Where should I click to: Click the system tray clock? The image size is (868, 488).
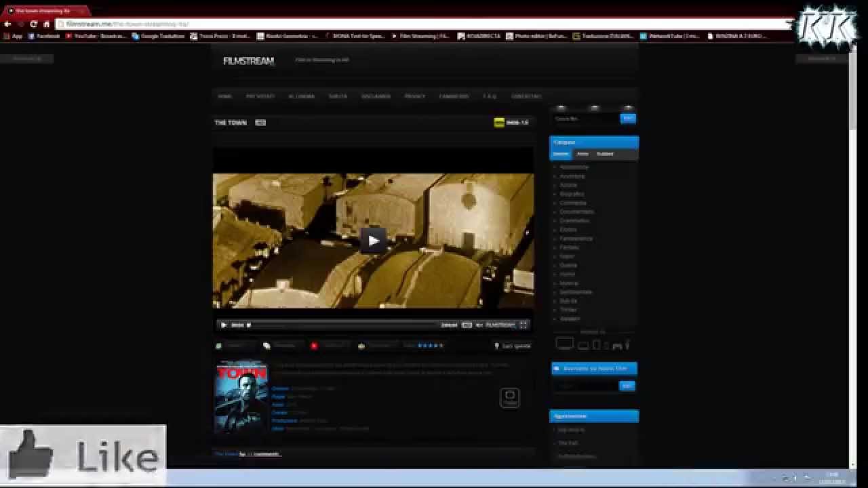pos(833,478)
